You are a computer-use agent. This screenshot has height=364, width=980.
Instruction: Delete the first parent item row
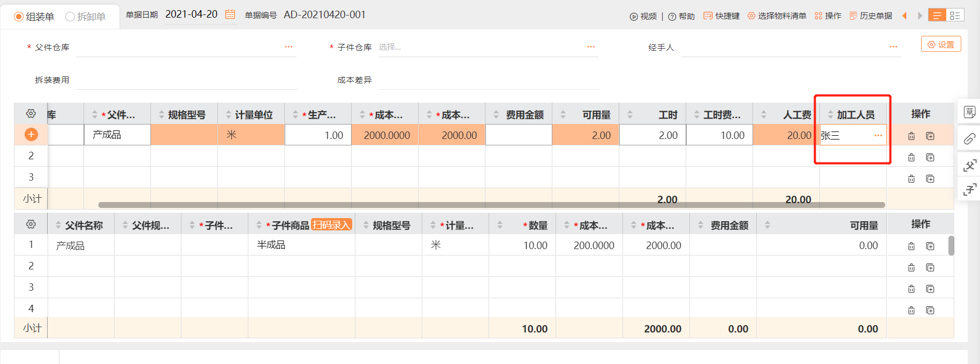pos(911,136)
